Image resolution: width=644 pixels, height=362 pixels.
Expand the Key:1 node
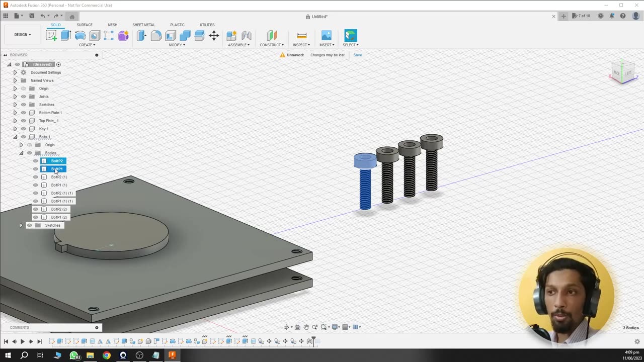(x=15, y=129)
